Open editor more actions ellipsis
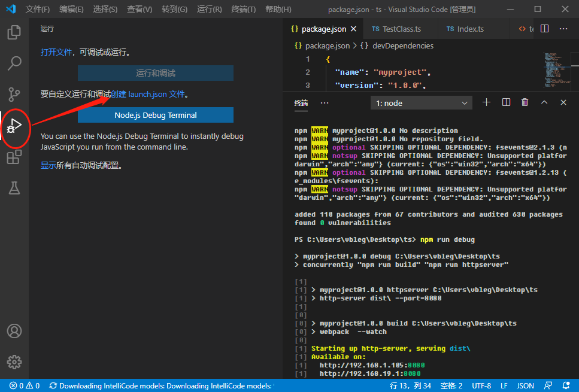The width and height of the screenshot is (579, 392). click(x=563, y=29)
